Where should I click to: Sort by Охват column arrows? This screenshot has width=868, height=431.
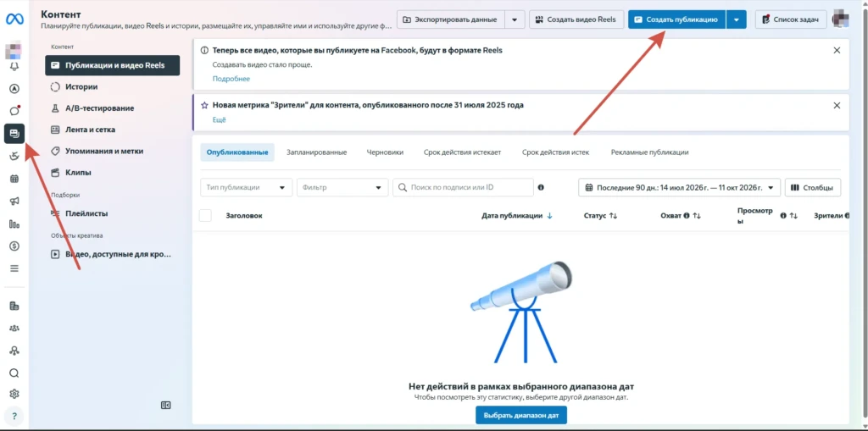tap(697, 216)
